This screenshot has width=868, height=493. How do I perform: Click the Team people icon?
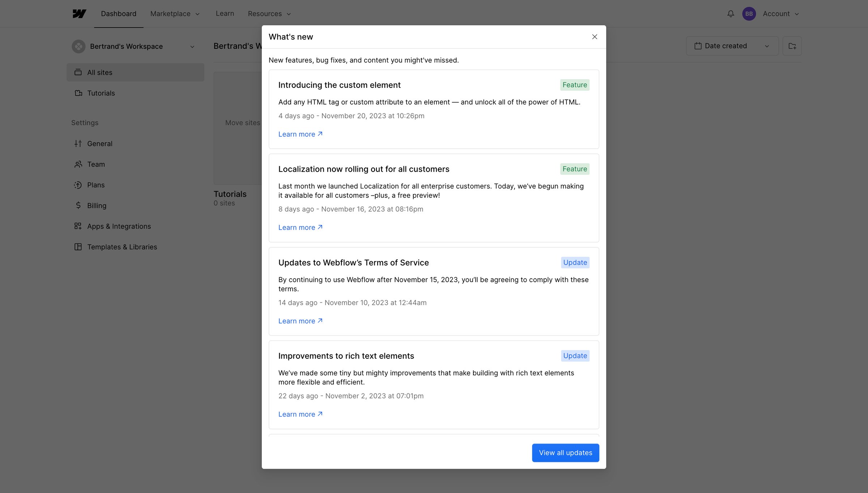pyautogui.click(x=78, y=164)
